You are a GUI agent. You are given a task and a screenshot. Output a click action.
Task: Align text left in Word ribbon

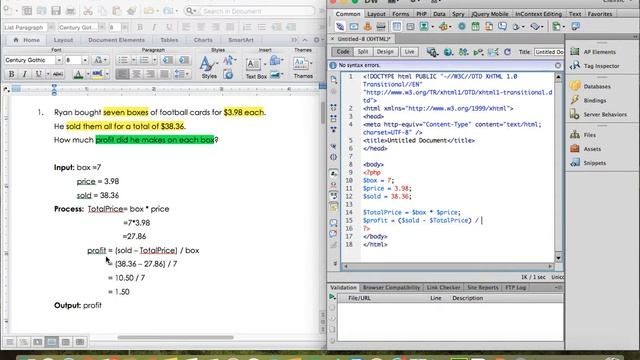click(x=122, y=74)
